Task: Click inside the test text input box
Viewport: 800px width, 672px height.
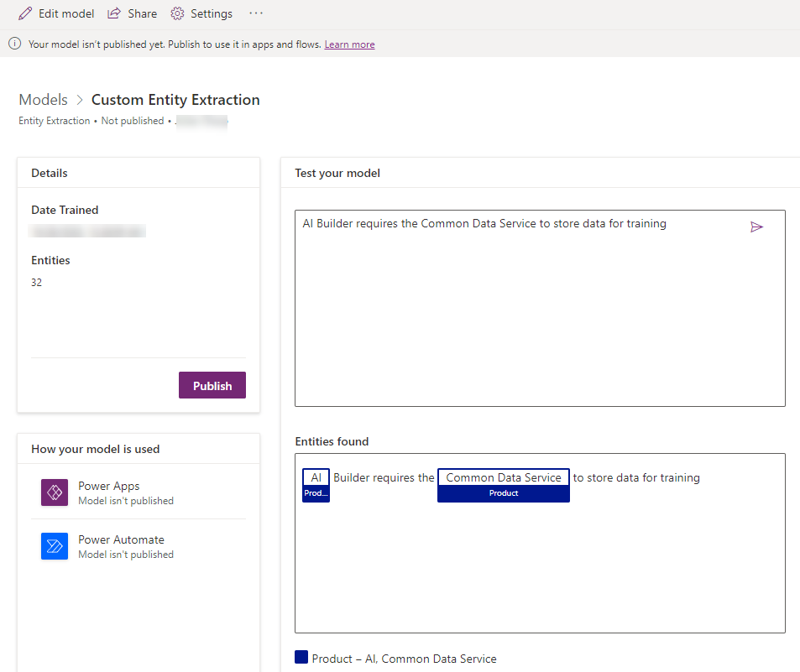Action: [x=540, y=308]
